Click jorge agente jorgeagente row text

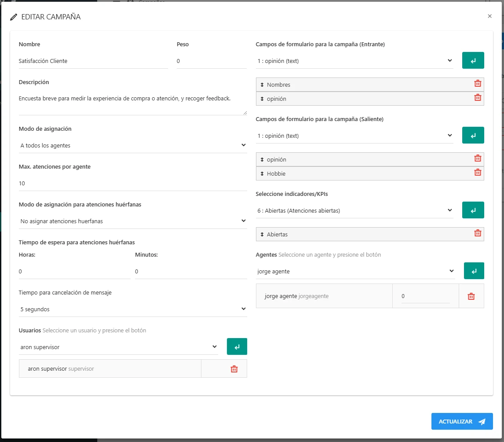pos(296,296)
